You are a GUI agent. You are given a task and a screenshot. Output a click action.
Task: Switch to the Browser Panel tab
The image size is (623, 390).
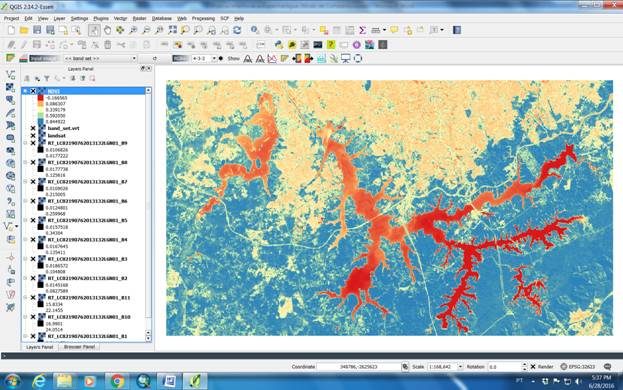tap(79, 347)
